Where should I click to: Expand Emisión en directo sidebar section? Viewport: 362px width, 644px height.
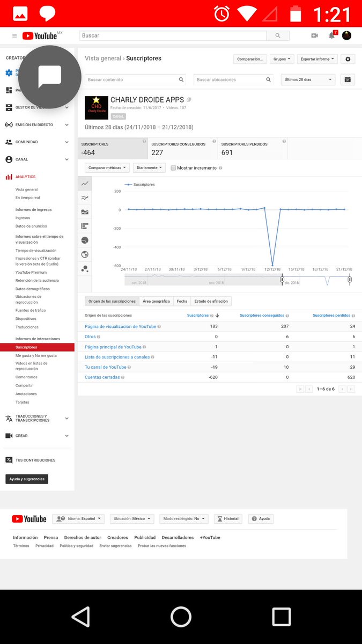click(x=37, y=125)
